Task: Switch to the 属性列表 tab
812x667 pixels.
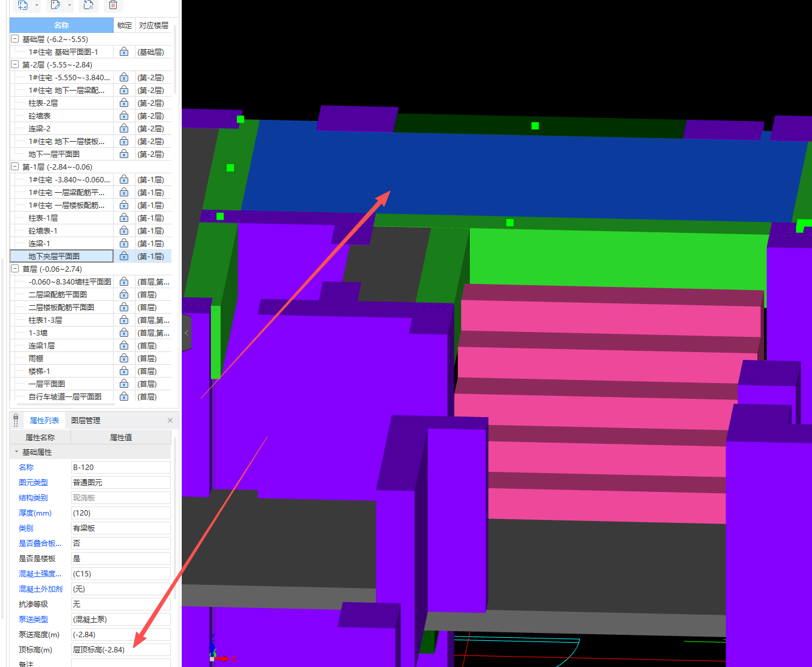Action: (x=44, y=421)
